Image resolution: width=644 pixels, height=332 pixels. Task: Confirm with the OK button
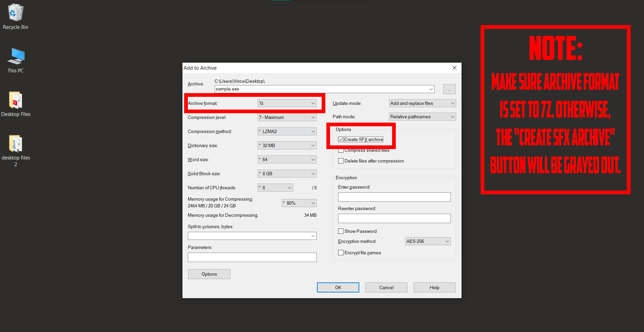(338, 287)
